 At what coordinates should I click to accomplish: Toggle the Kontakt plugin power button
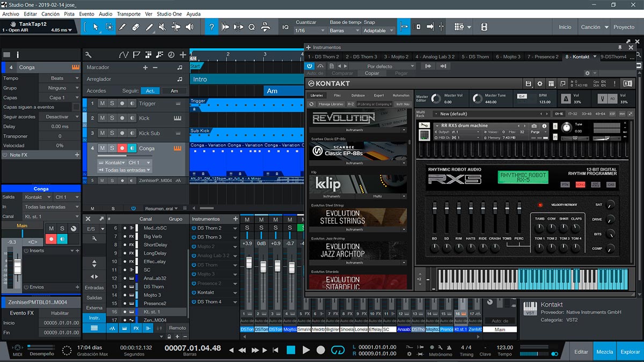click(x=310, y=66)
